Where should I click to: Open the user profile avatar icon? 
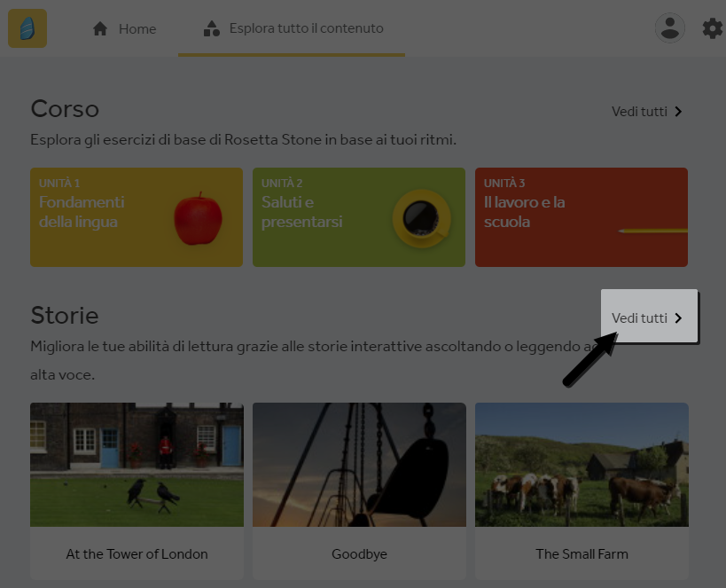click(x=669, y=28)
